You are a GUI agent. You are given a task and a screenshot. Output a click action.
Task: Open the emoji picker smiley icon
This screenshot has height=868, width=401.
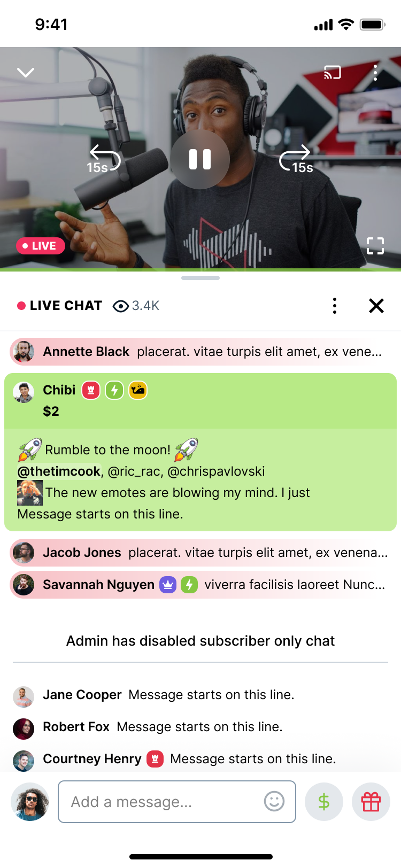274,801
